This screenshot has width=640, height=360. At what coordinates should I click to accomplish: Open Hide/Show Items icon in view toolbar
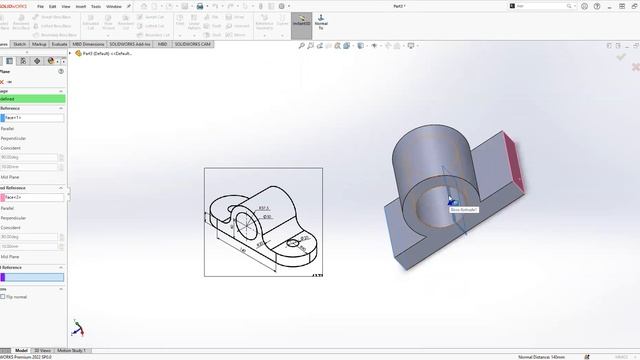[x=374, y=46]
